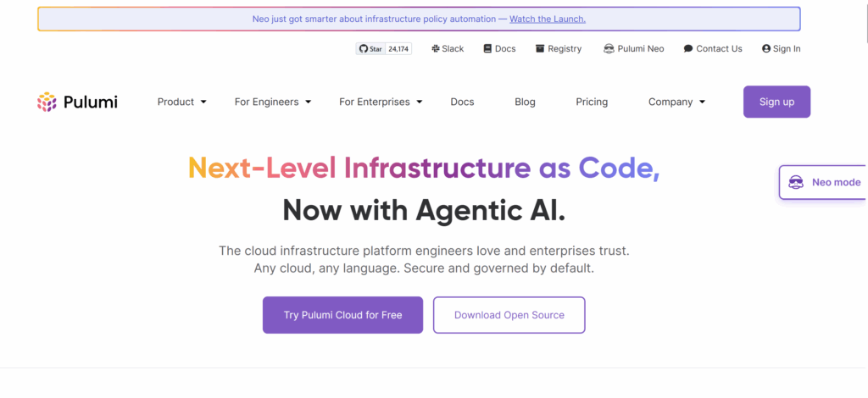Follow the Watch the Launch banner link
Image resolution: width=868 pixels, height=398 pixels.
pyautogui.click(x=547, y=19)
